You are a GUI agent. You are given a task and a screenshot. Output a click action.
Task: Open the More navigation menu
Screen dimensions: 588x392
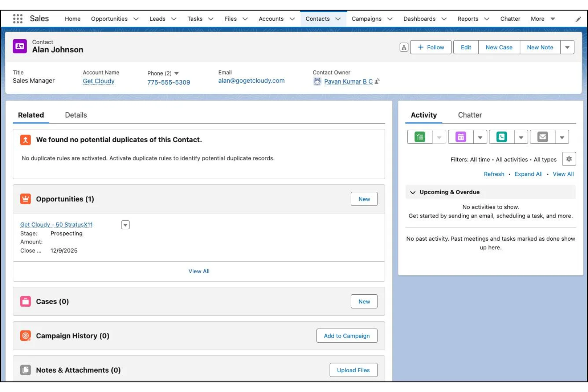click(543, 19)
